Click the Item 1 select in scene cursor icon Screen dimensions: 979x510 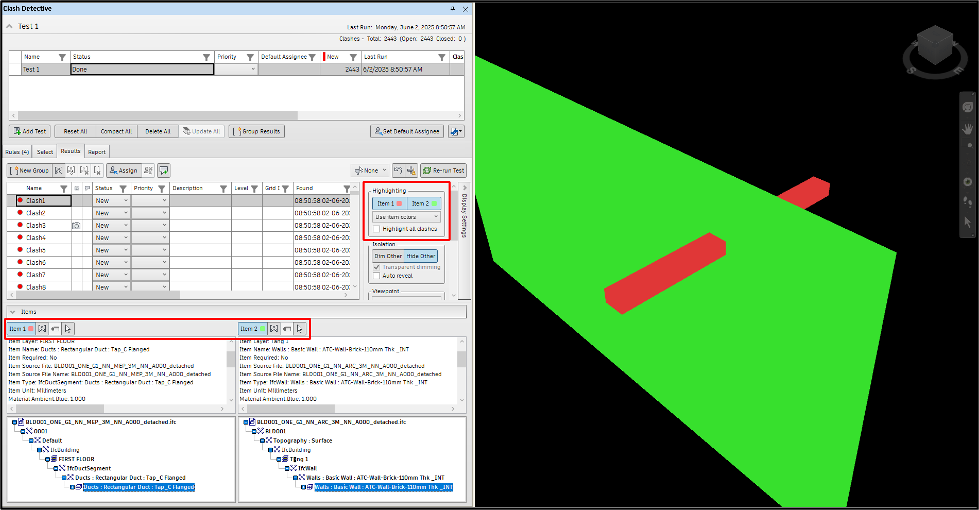click(x=68, y=328)
